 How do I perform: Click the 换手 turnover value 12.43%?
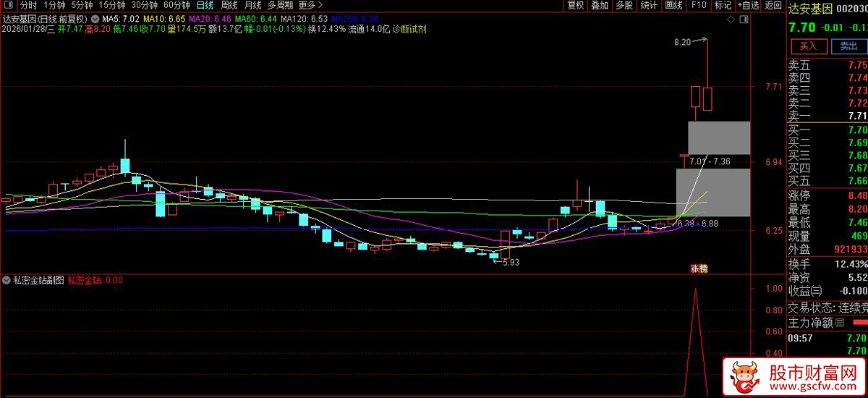(x=851, y=263)
